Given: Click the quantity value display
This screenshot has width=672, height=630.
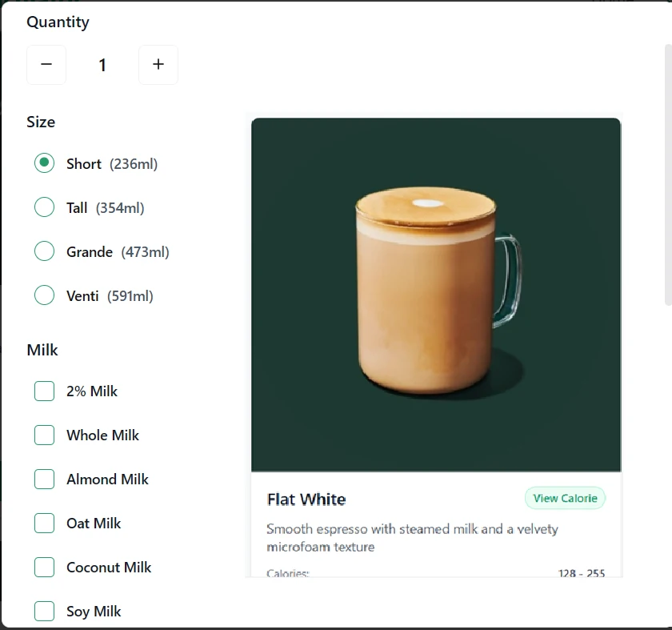Looking at the screenshot, I should tap(102, 65).
